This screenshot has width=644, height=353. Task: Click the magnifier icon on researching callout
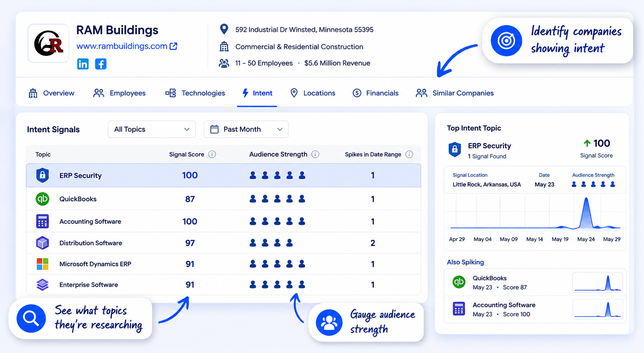tap(31, 318)
